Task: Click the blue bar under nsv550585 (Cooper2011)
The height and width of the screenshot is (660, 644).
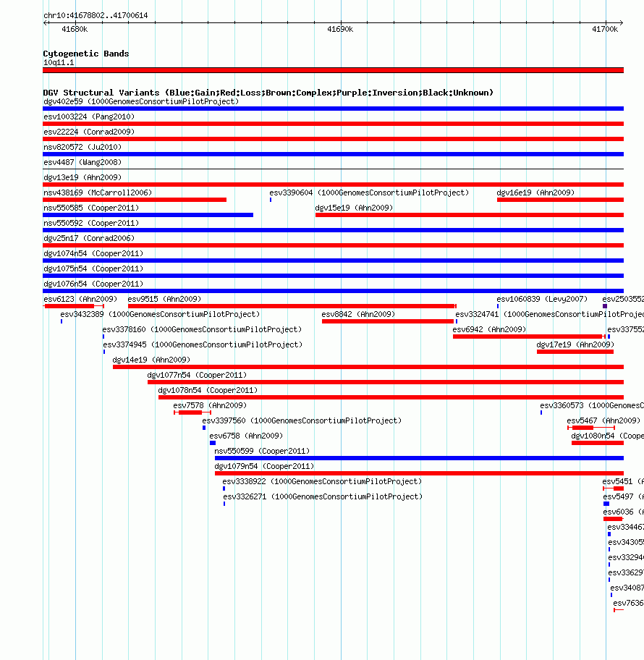Action: tap(148, 215)
